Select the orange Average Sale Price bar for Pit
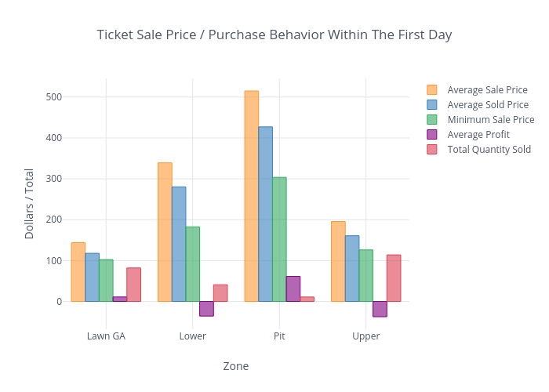 251,196
